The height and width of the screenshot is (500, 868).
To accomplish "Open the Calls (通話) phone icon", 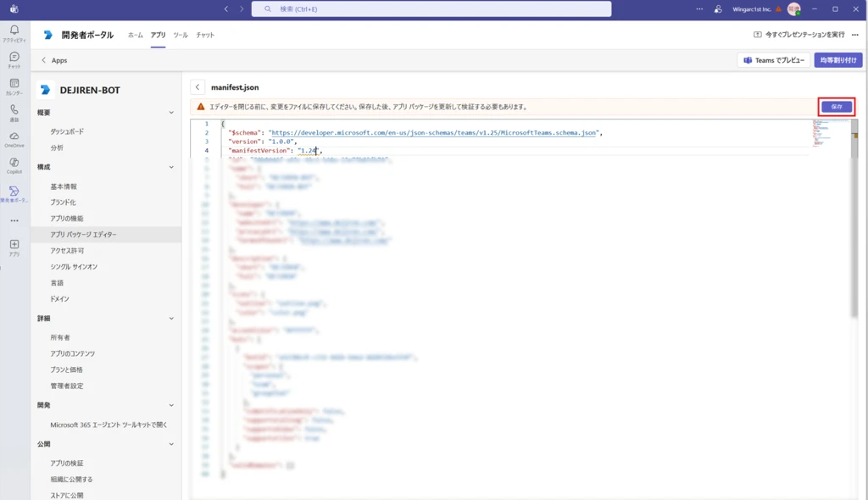I will (14, 110).
